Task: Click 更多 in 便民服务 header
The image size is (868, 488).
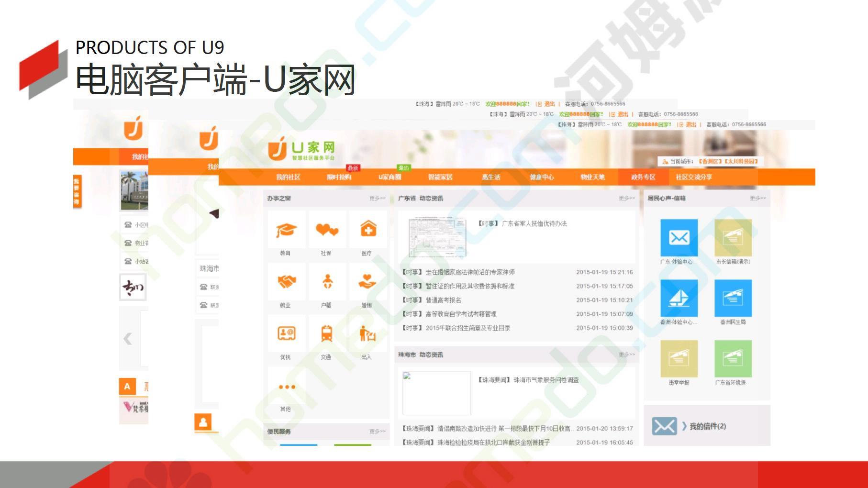Action: pyautogui.click(x=378, y=432)
